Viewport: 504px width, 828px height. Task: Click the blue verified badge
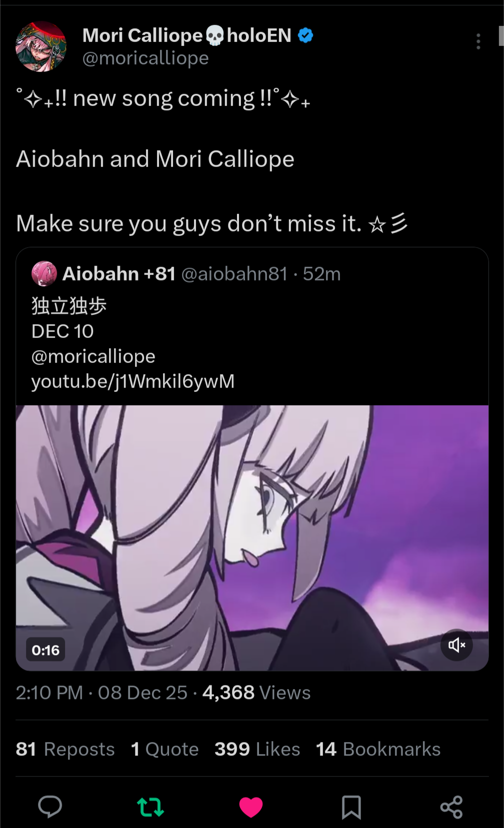[305, 35]
